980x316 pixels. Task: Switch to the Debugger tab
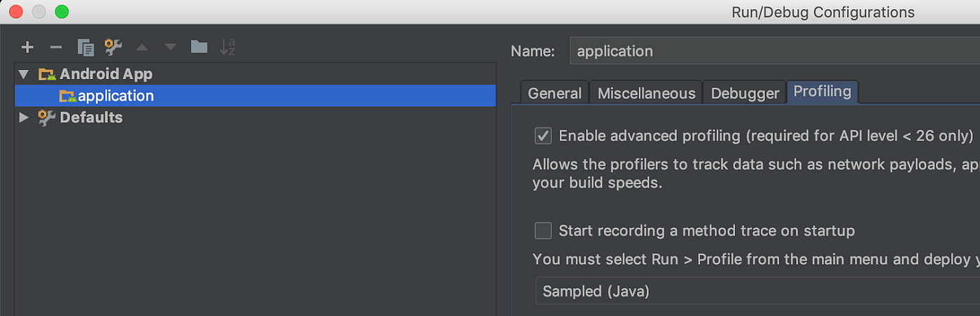tap(745, 93)
